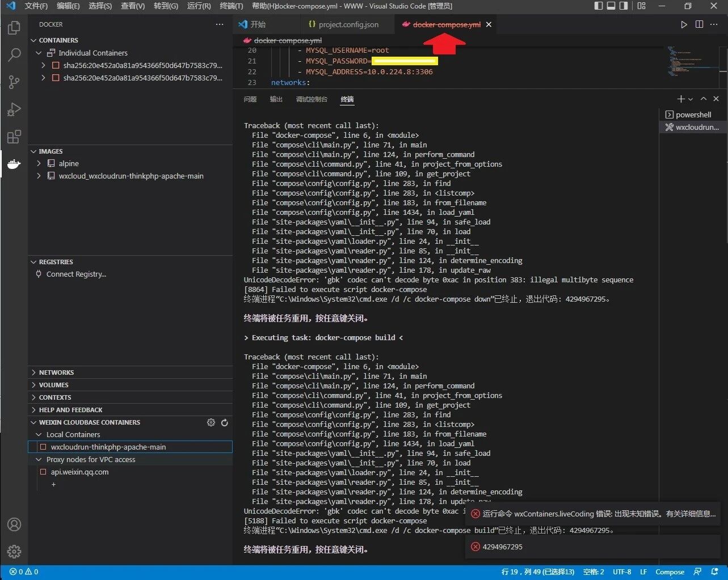The width and height of the screenshot is (728, 580).
Task: Open Source Control view
Action: [14, 82]
